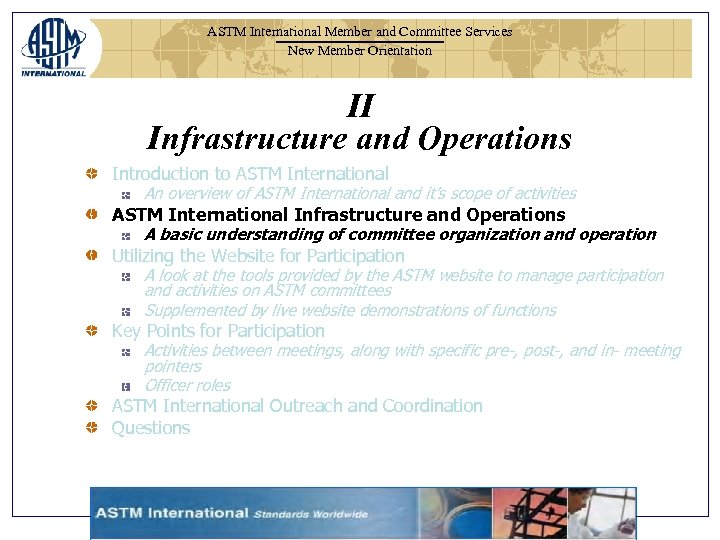Click the "Questions" bullet text
The height and width of the screenshot is (540, 720).
pos(151,428)
